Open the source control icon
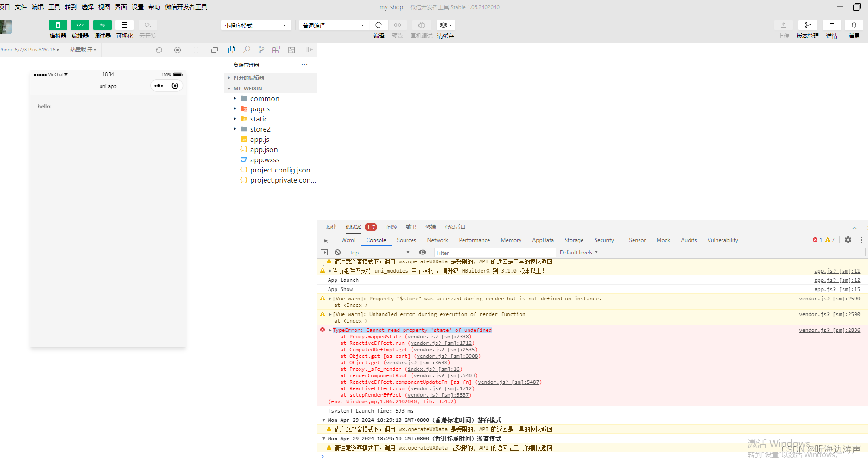The image size is (868, 458). (261, 50)
